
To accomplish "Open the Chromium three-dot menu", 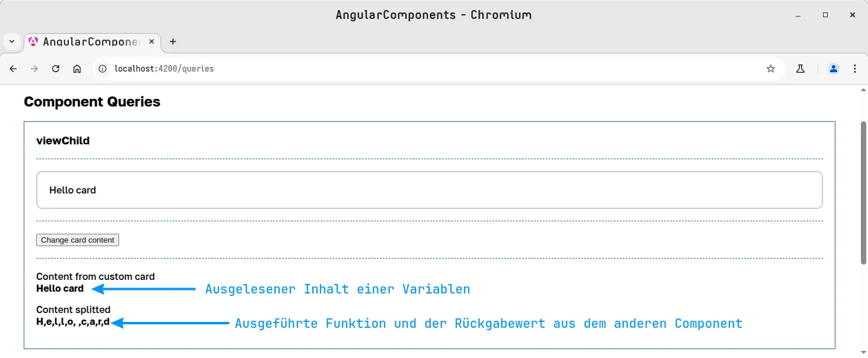I will point(855,69).
